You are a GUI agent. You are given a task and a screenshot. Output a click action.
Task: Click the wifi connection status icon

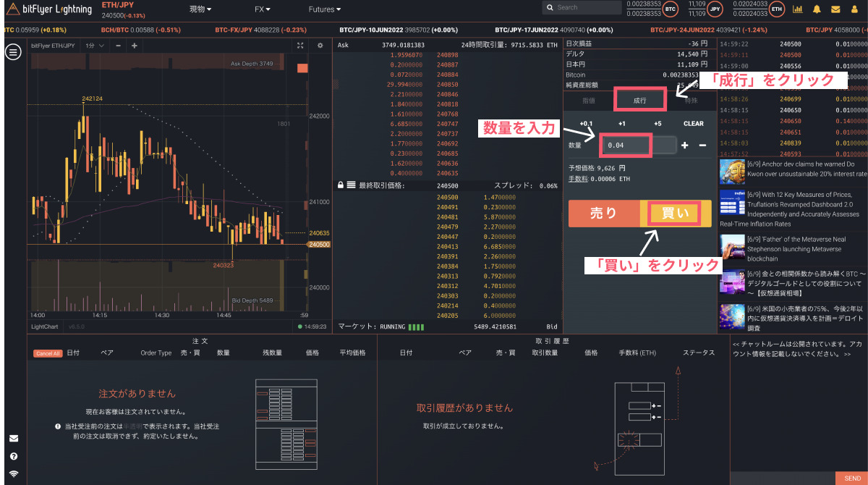point(14,474)
